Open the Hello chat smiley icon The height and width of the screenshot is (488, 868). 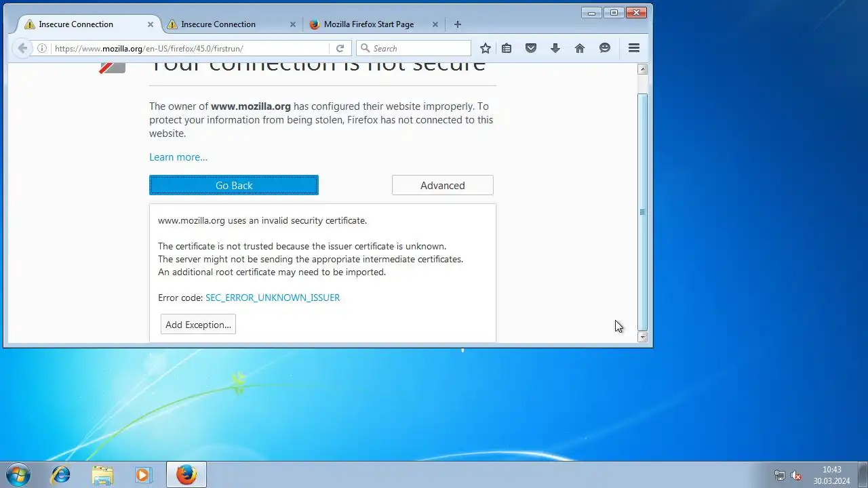[x=605, y=48]
